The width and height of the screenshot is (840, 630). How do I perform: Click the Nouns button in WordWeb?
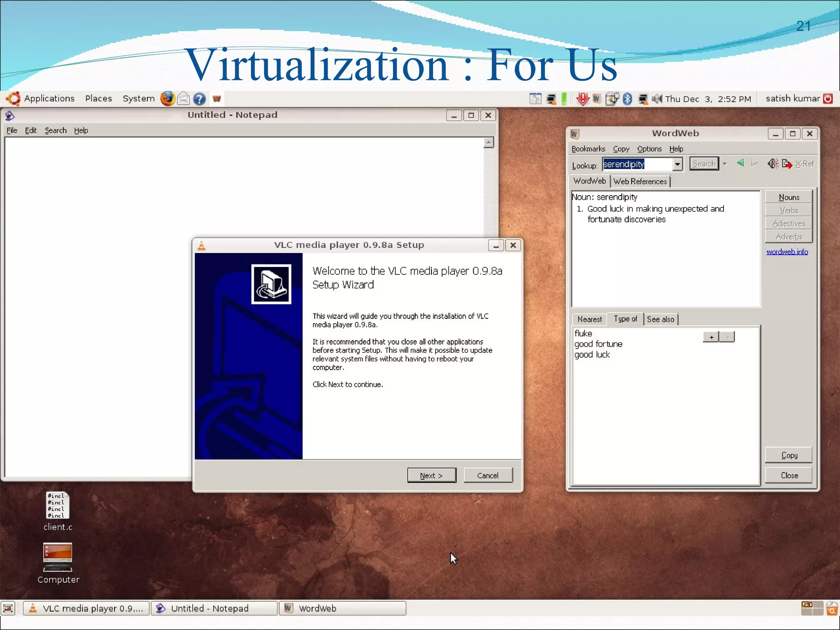point(789,197)
